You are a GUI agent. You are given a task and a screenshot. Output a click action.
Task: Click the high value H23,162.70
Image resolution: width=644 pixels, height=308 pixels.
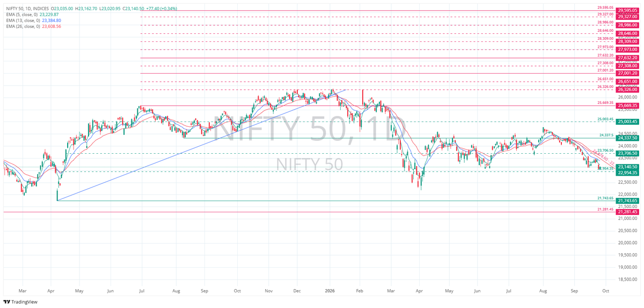click(x=86, y=9)
